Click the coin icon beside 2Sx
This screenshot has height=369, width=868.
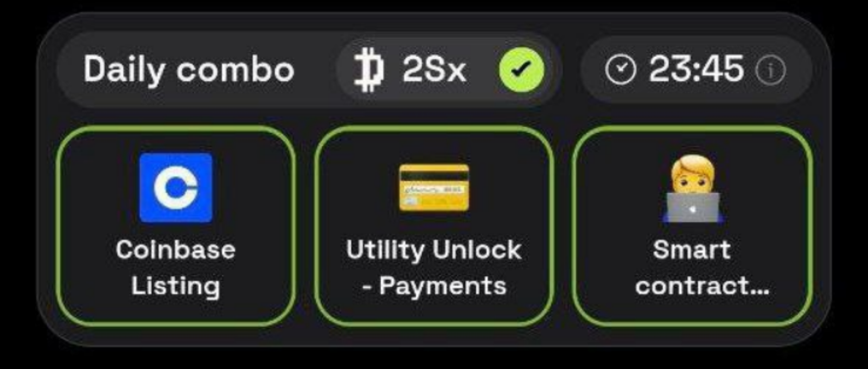(x=368, y=70)
